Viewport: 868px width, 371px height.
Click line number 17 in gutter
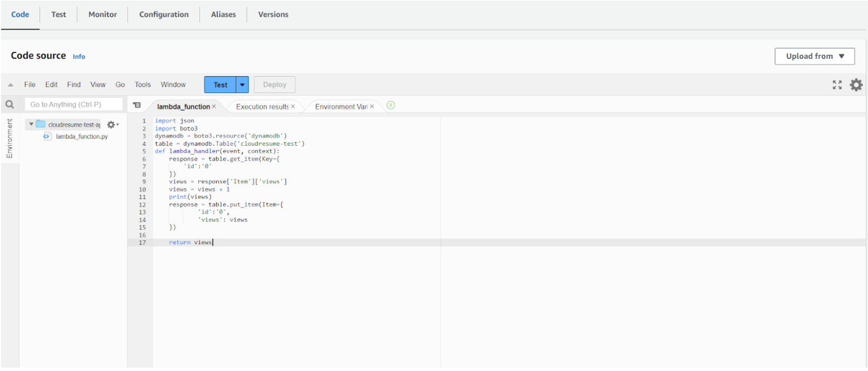[x=142, y=243]
